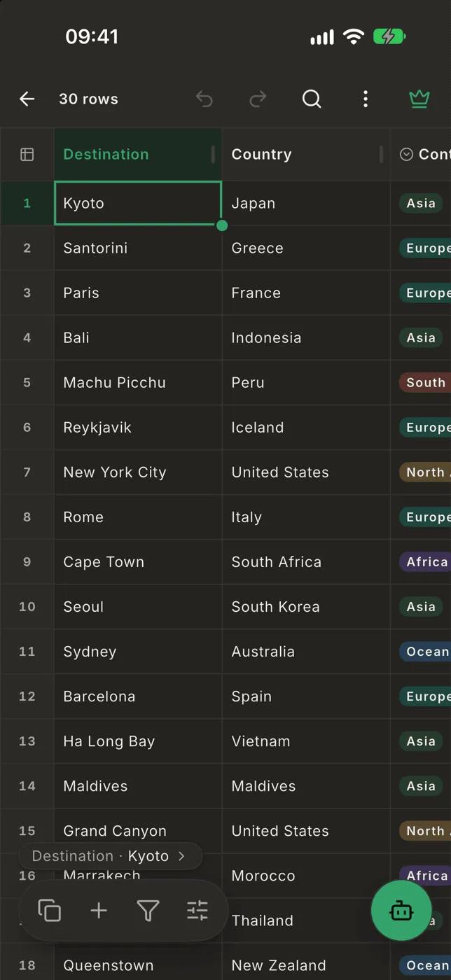
Task: Expand the Continent column dropdown chevron
Action: pos(406,154)
